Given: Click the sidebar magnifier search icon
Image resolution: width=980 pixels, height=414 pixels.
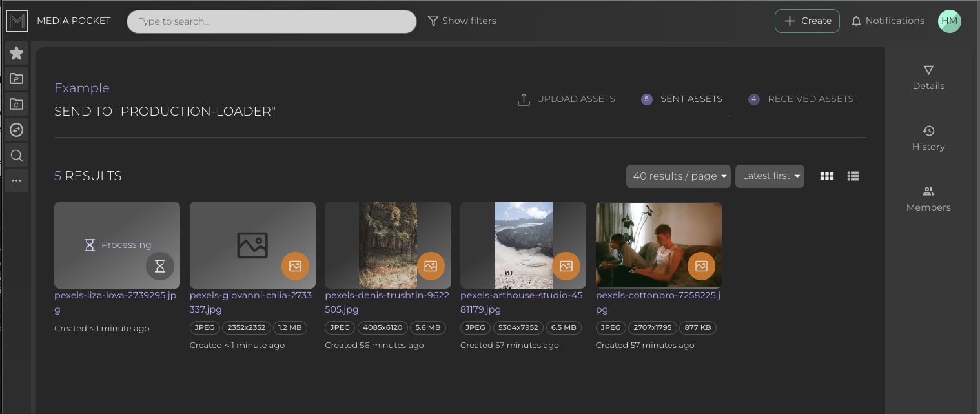Looking at the screenshot, I should click(x=17, y=156).
